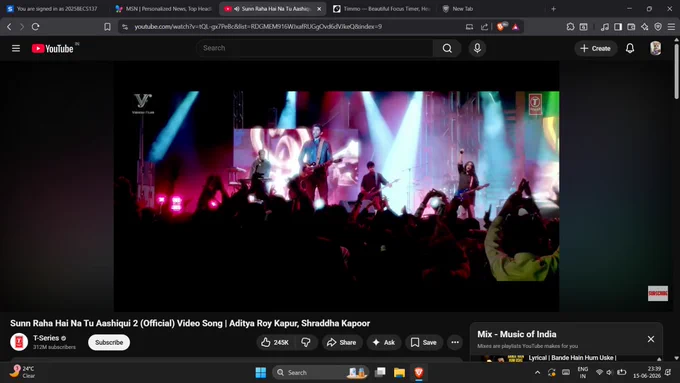Expand the system tray hidden icons chevron
Screen dimensions: 680x383
point(537,373)
